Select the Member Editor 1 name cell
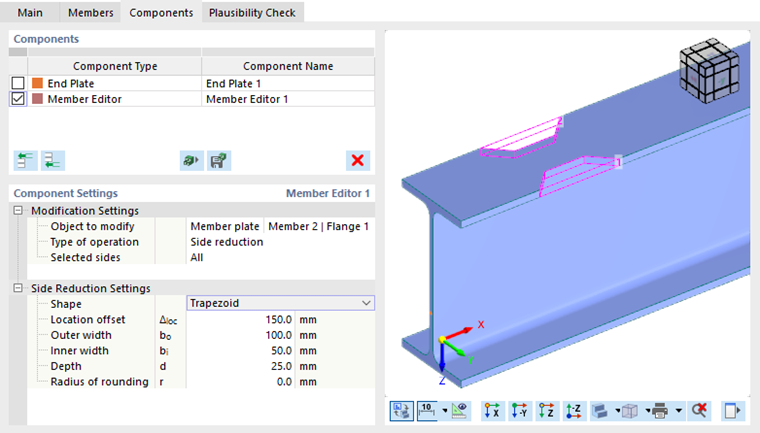760x433 pixels. pos(288,99)
